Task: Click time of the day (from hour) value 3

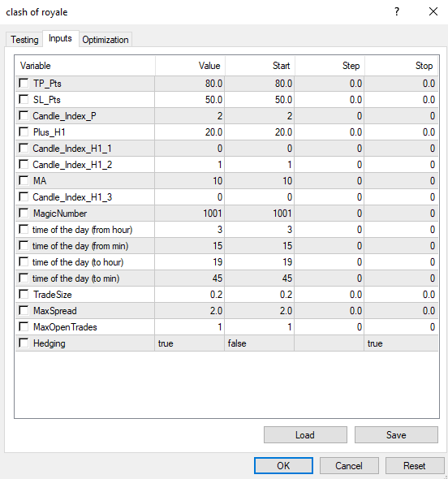Action: [190, 230]
